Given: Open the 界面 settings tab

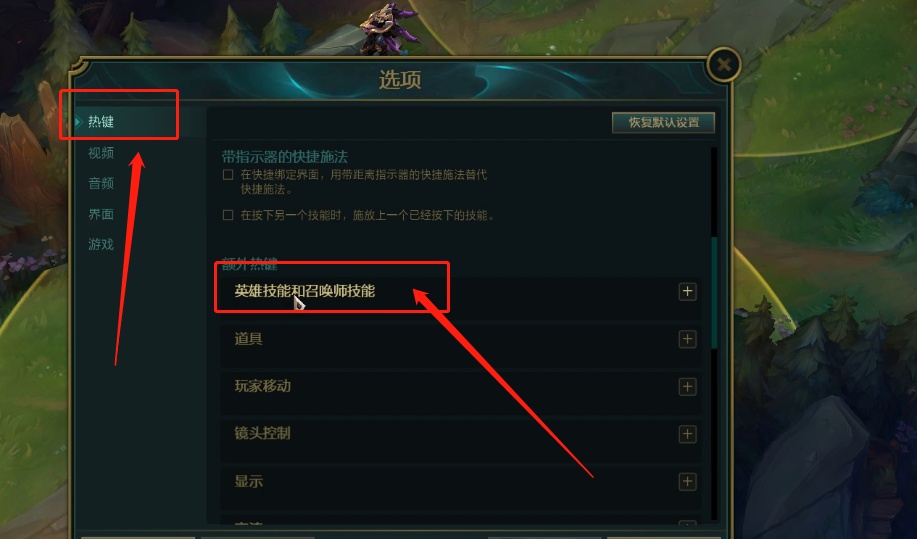Looking at the screenshot, I should click(x=101, y=214).
